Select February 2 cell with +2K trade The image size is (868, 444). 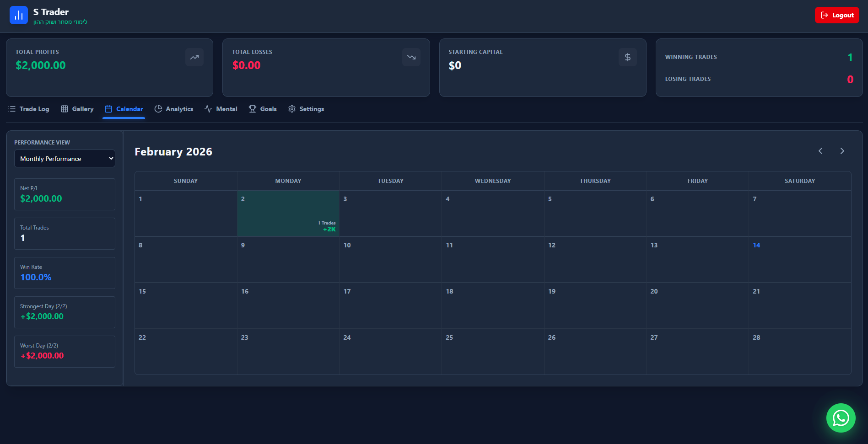coord(288,214)
